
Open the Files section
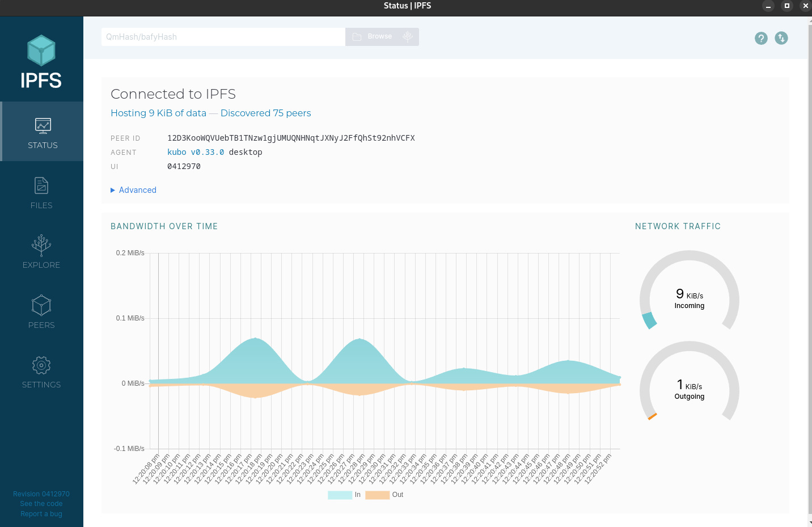click(x=41, y=192)
